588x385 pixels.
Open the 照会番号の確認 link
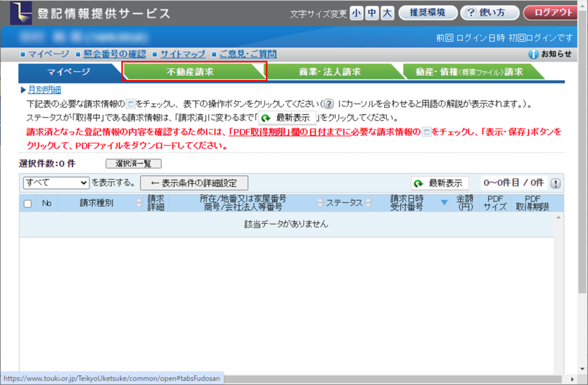(x=115, y=54)
